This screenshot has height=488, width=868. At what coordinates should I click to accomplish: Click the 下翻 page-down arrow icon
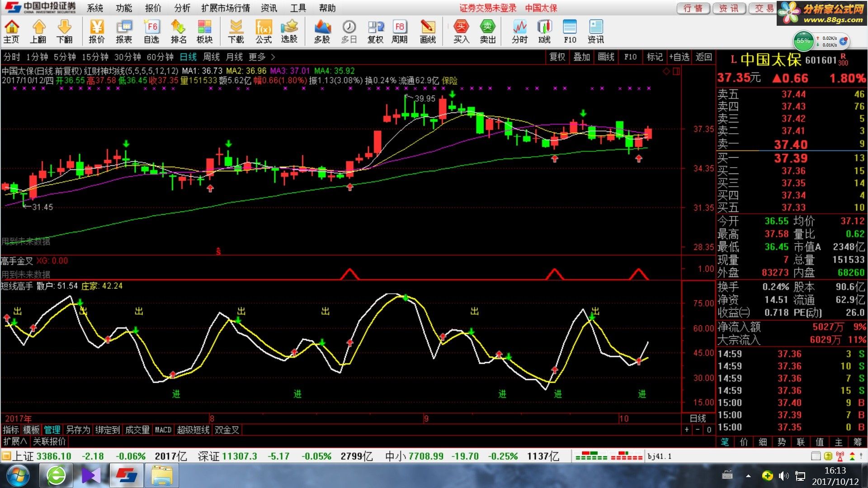coord(65,32)
